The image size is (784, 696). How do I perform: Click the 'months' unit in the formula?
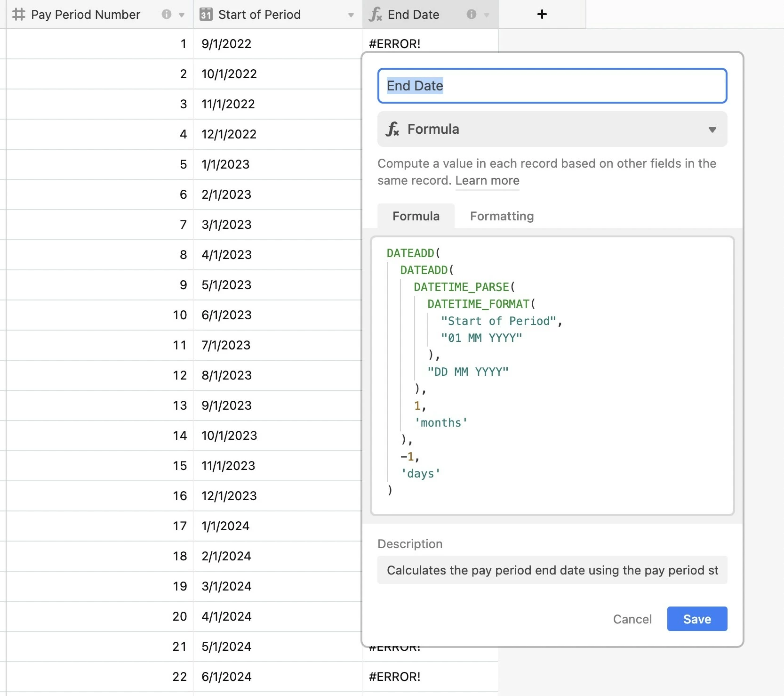click(x=441, y=423)
